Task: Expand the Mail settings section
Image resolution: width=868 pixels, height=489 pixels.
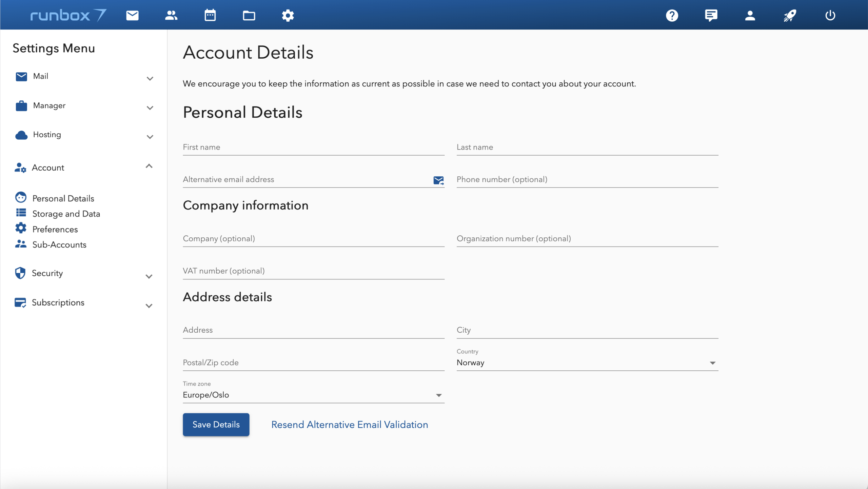Action: point(150,78)
